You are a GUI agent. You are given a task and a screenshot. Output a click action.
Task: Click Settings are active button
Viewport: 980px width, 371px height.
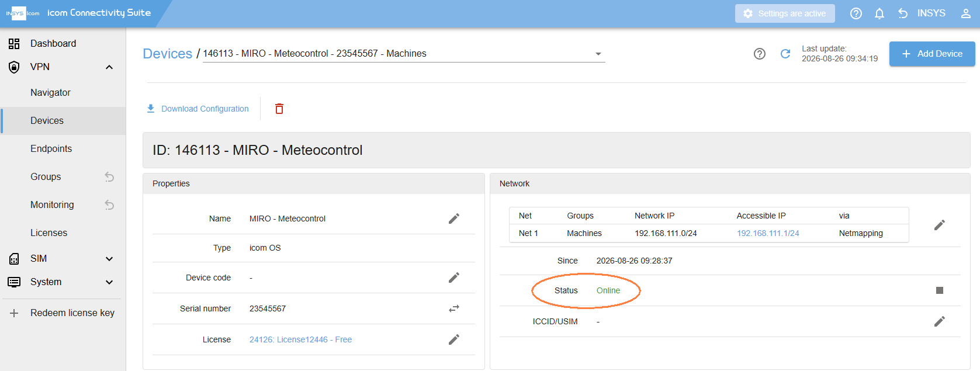pyautogui.click(x=785, y=13)
